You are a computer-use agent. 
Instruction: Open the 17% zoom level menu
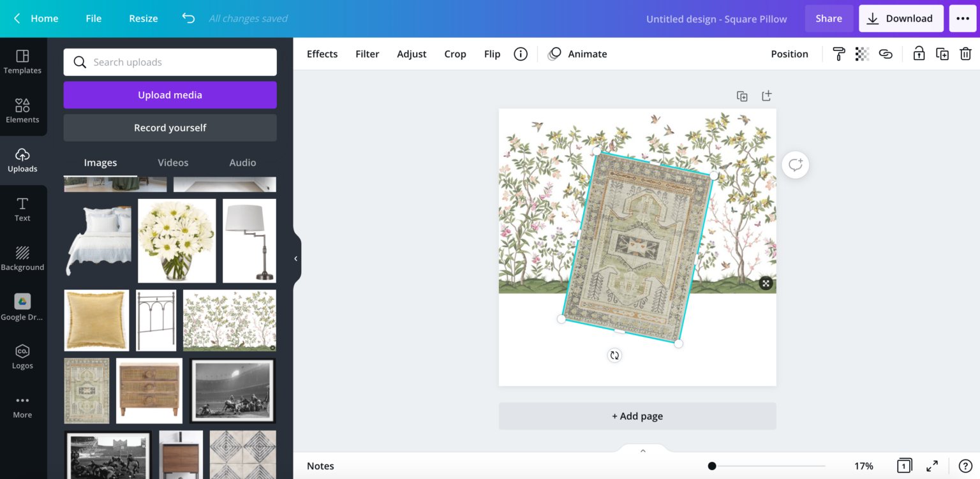(864, 466)
